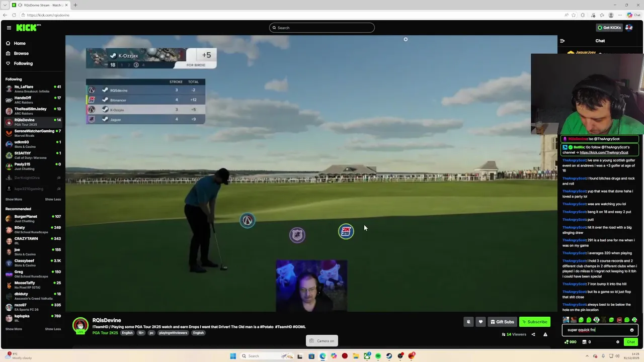This screenshot has height=362, width=644.
Task: Click Show More under Recommended
Action: click(14, 329)
